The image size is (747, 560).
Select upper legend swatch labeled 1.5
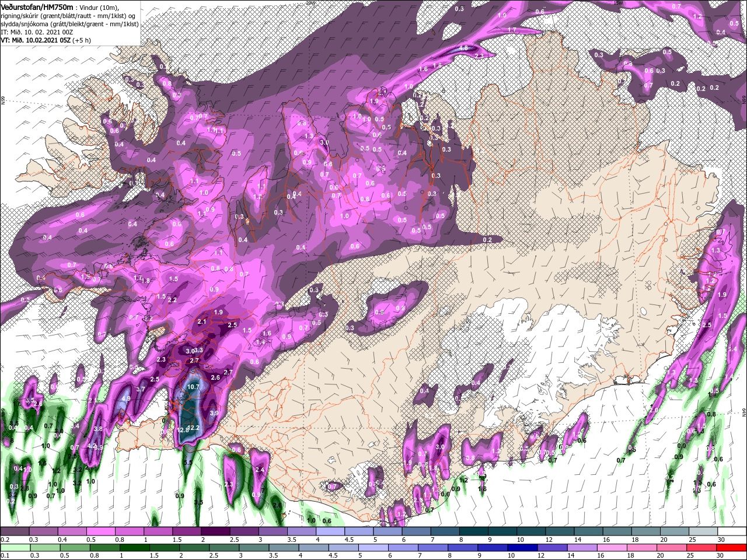coord(187,531)
